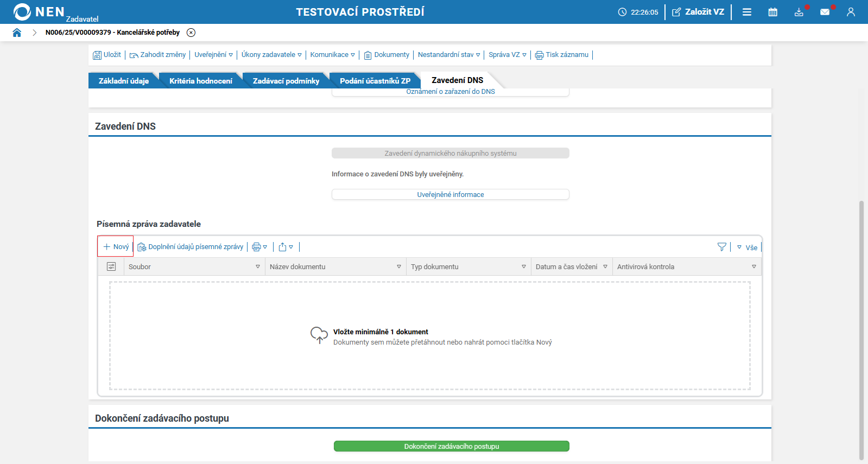Switch to Základní údaje tab
This screenshot has height=464, width=868.
[123, 81]
